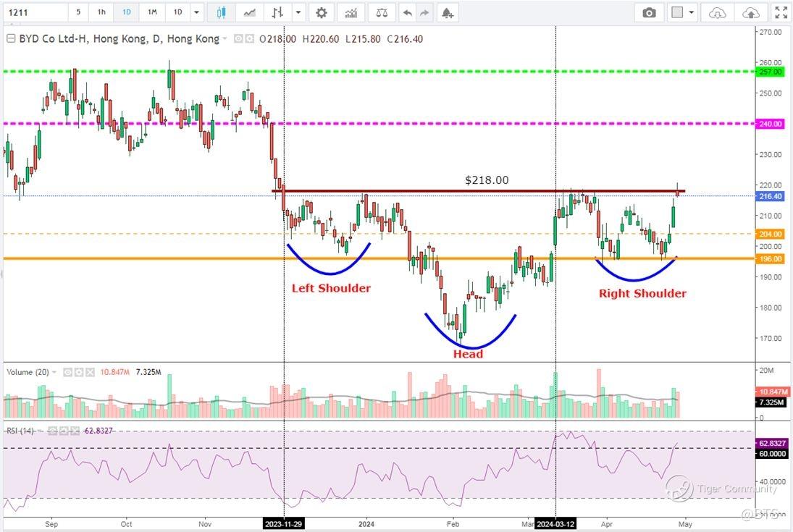Load chart layout from cloud

pyautogui.click(x=717, y=12)
